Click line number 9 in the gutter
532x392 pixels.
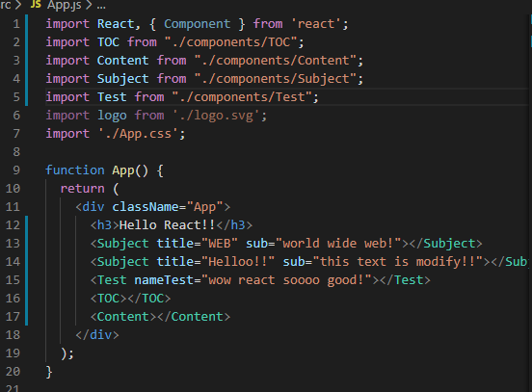(16, 170)
